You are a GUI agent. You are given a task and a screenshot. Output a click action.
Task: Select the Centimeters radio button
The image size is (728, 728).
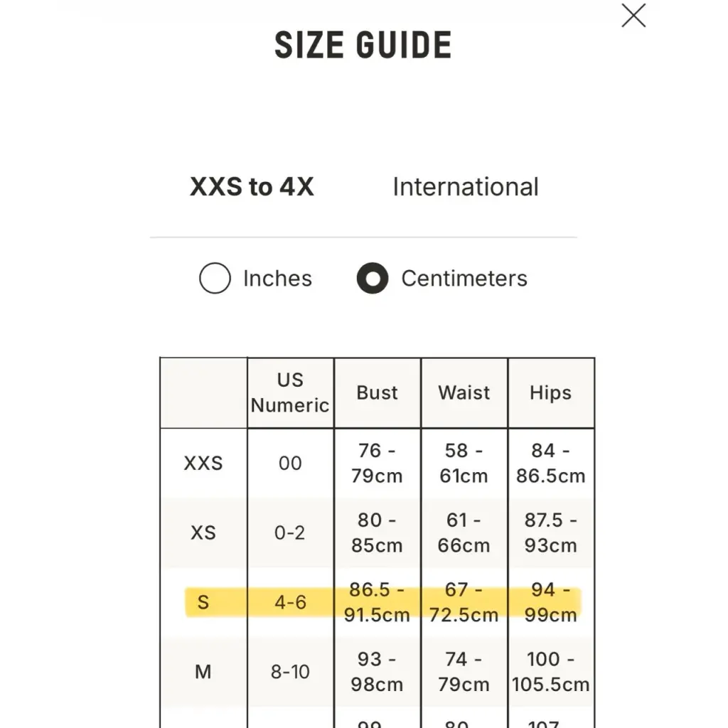pos(373,279)
